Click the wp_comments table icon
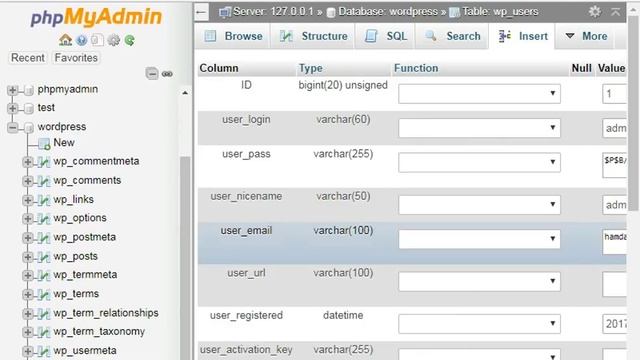This screenshot has width=640, height=360. point(44,181)
